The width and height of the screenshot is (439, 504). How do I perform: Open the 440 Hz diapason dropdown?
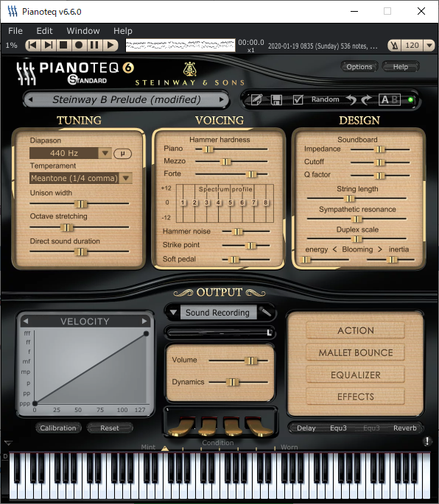point(71,153)
